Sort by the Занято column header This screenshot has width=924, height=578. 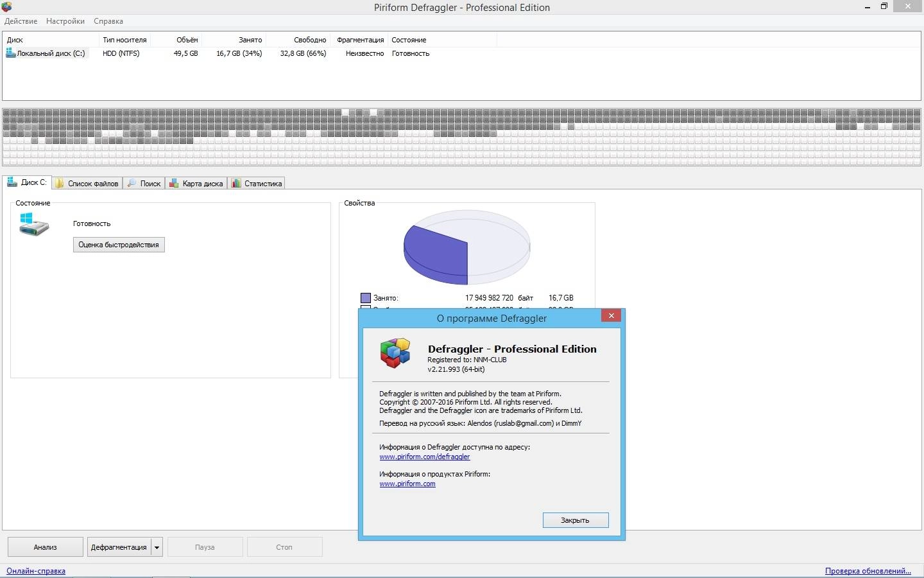[x=234, y=40]
